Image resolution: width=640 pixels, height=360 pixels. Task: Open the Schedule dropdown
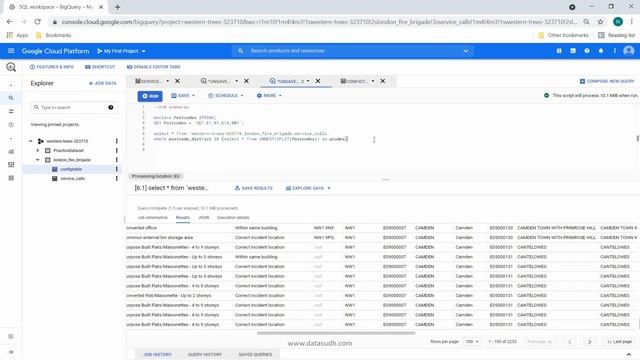(x=226, y=96)
